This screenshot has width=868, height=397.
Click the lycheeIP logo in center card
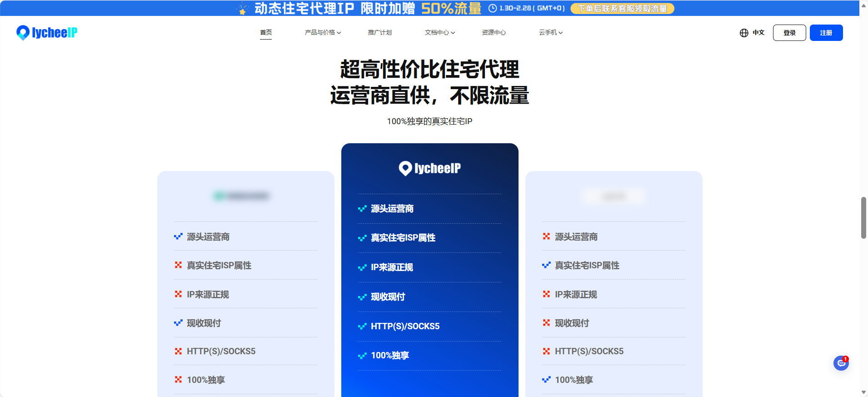429,168
